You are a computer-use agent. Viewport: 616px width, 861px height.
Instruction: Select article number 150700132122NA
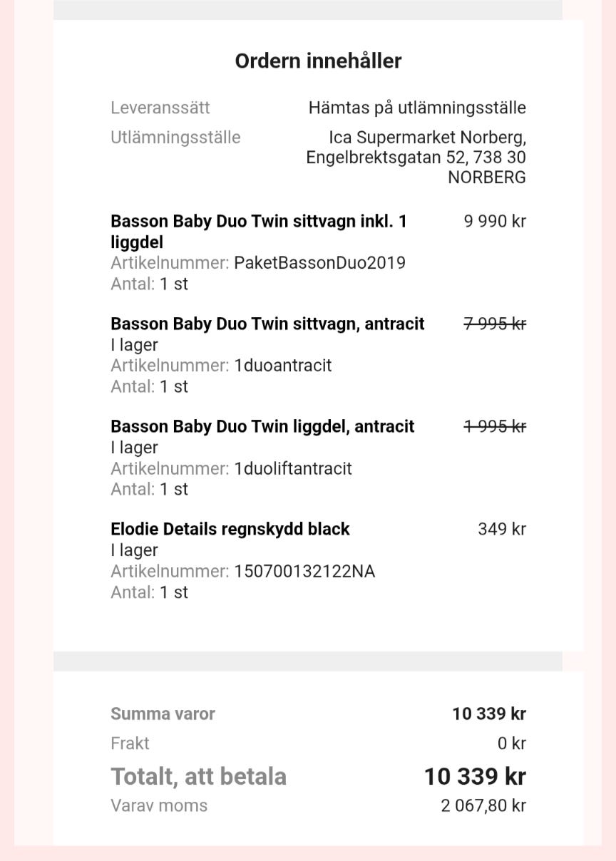(304, 572)
